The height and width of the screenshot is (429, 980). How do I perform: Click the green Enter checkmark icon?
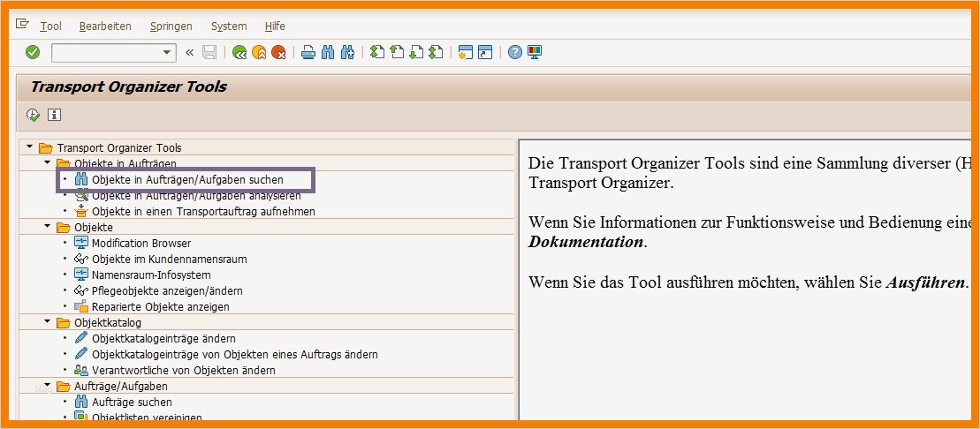(33, 52)
